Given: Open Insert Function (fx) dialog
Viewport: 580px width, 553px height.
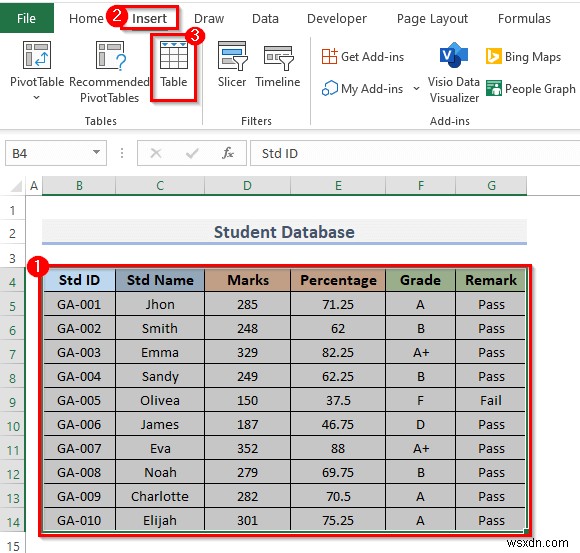Looking at the screenshot, I should (228, 153).
